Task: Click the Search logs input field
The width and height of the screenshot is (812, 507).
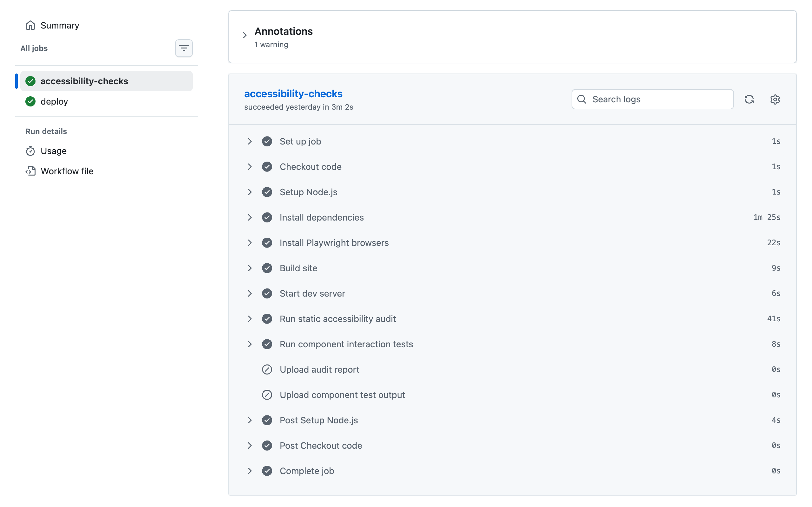Action: (658, 99)
